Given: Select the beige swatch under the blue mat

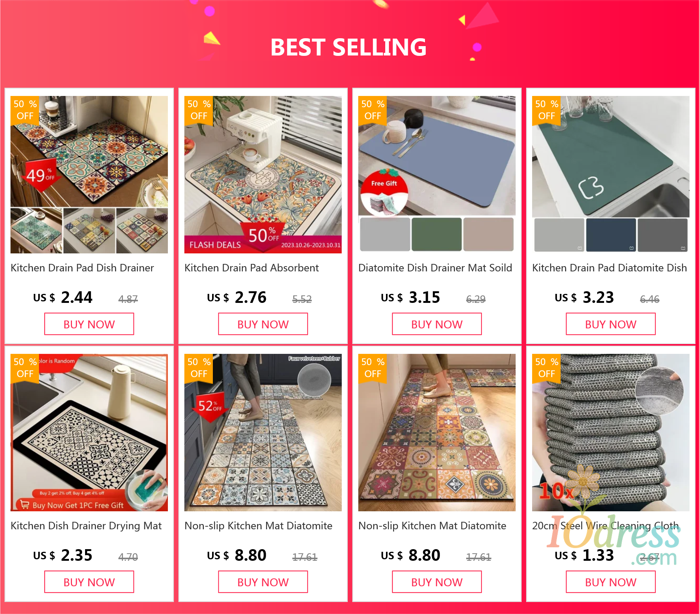Looking at the screenshot, I should [x=488, y=234].
